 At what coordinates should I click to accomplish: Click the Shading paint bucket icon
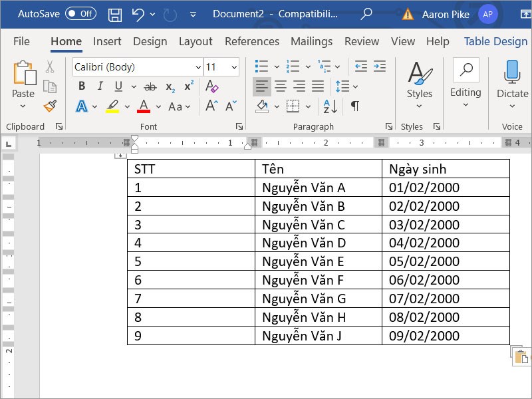262,106
